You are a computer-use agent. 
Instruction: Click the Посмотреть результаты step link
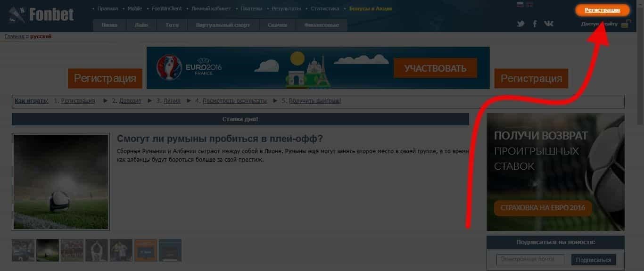pyautogui.click(x=234, y=101)
